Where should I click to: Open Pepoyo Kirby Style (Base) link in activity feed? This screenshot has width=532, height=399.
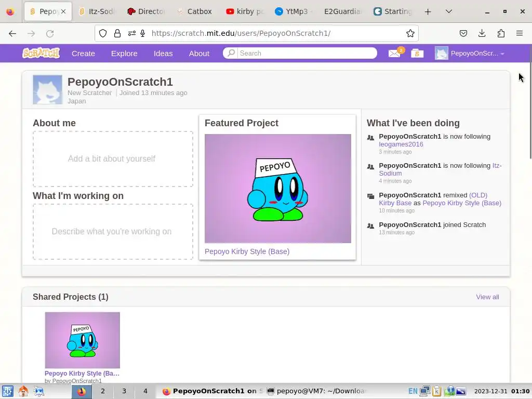pyautogui.click(x=462, y=203)
